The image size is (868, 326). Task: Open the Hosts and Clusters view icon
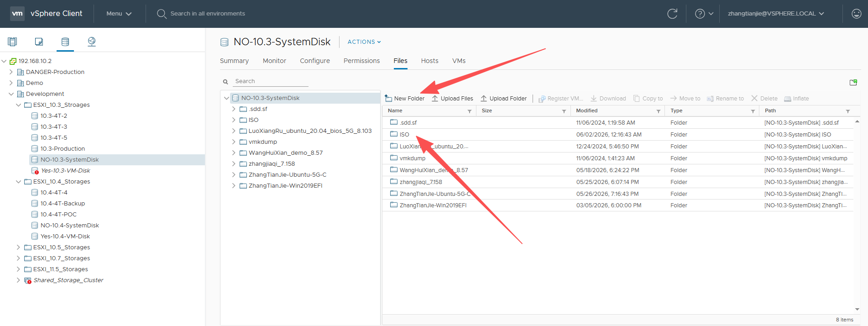tap(12, 42)
